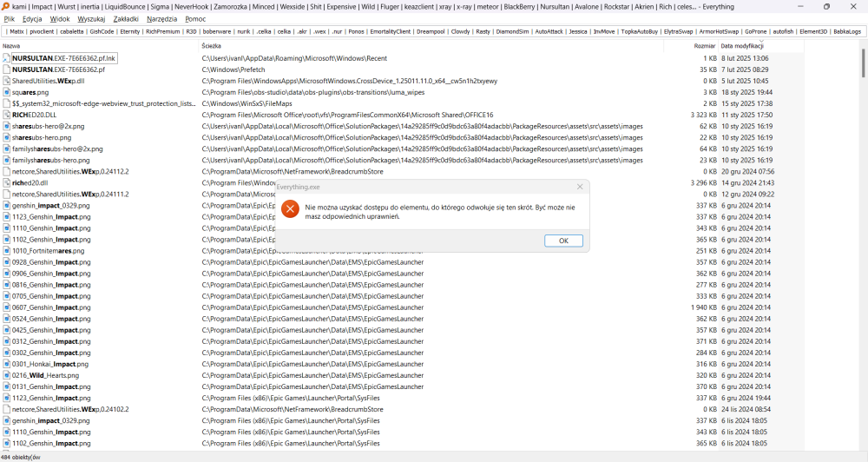Select the 0302_Genshin_Impact.png file name
This screenshot has width=868, height=462.
coord(51,353)
